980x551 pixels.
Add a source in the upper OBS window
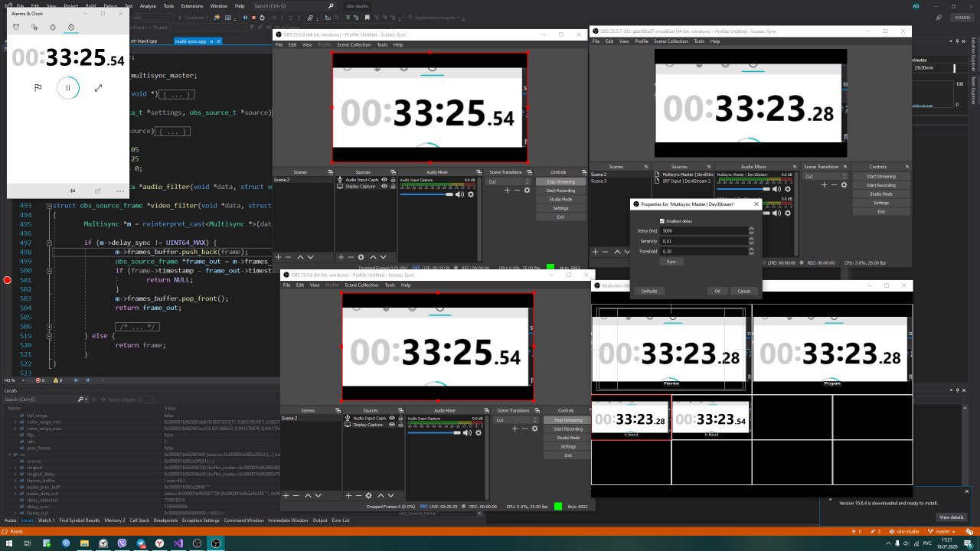341,258
